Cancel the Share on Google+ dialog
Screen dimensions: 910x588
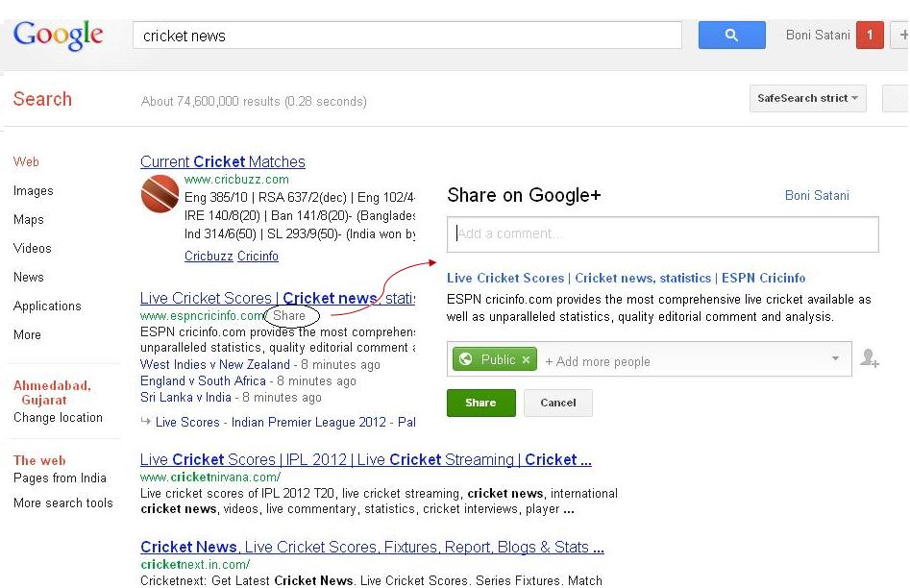[x=558, y=403]
